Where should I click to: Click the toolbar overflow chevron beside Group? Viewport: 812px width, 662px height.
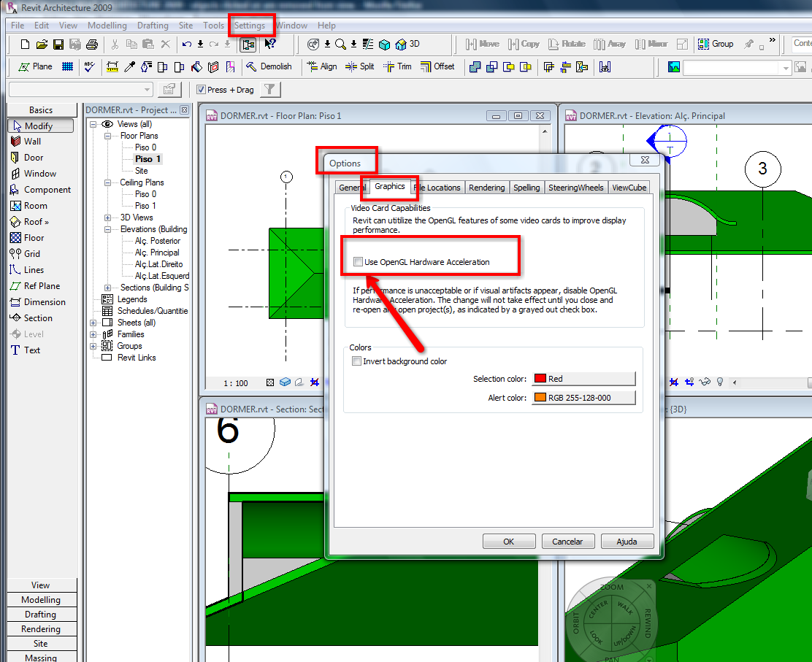coord(772,39)
